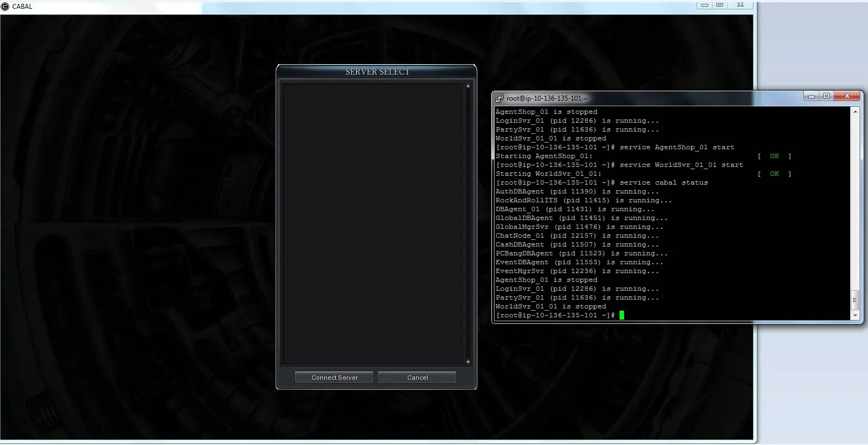Close the root@ip terminal window
Screen dimensions: 868x445
pos(847,96)
